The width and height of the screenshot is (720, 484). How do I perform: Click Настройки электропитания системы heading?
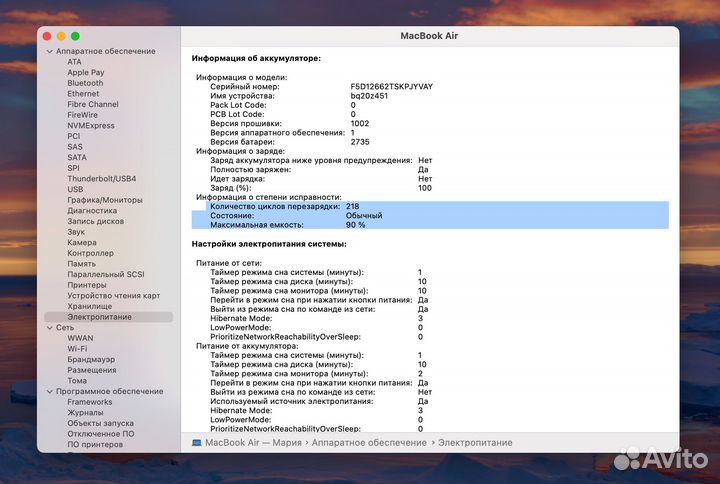[x=269, y=244]
